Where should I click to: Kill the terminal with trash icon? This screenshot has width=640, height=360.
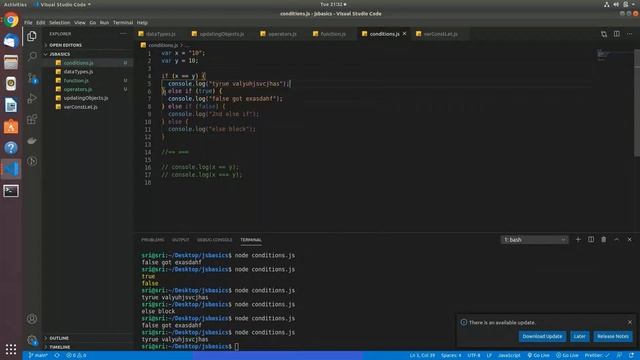coord(604,240)
